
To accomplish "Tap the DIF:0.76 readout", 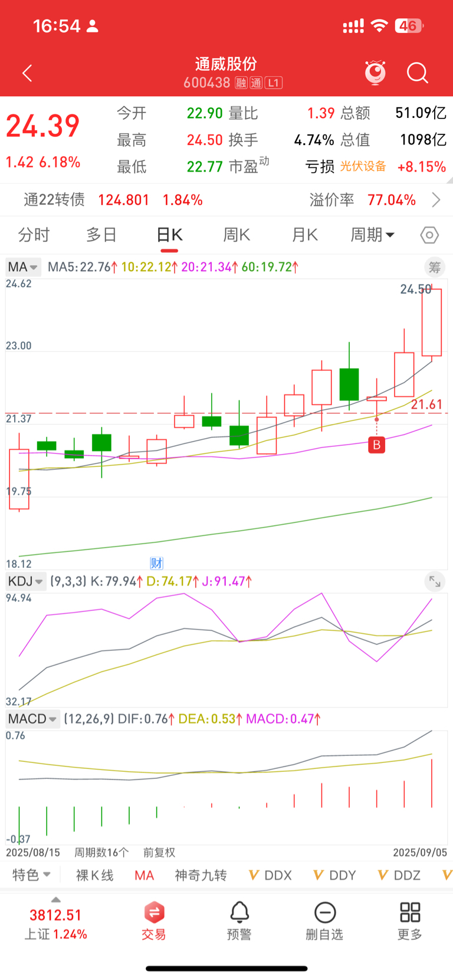I will 146,719.
